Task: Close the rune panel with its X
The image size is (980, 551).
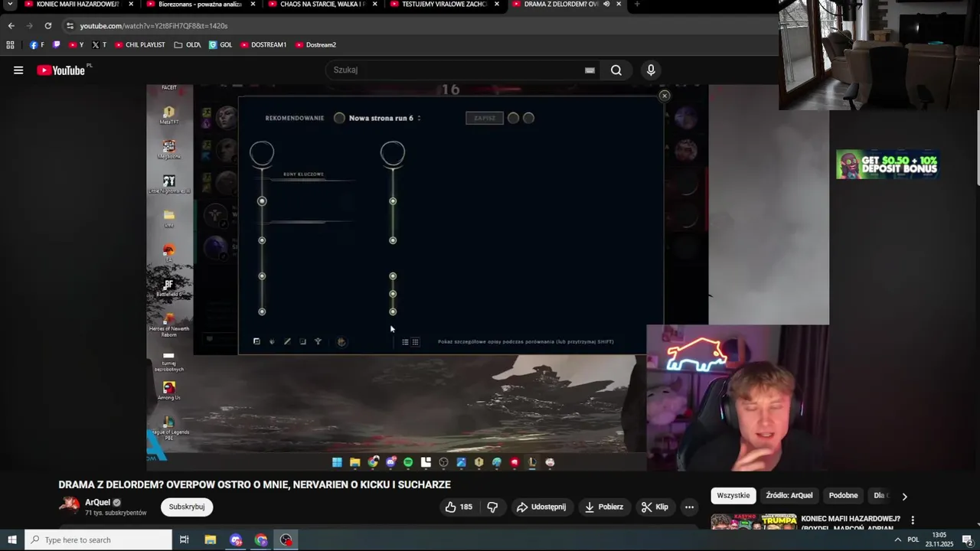Action: coord(665,96)
